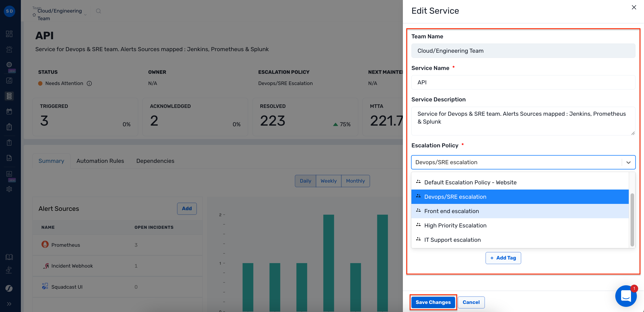Open the Escalation Policies clipboard icon
The image size is (644, 312).
[x=9, y=127]
